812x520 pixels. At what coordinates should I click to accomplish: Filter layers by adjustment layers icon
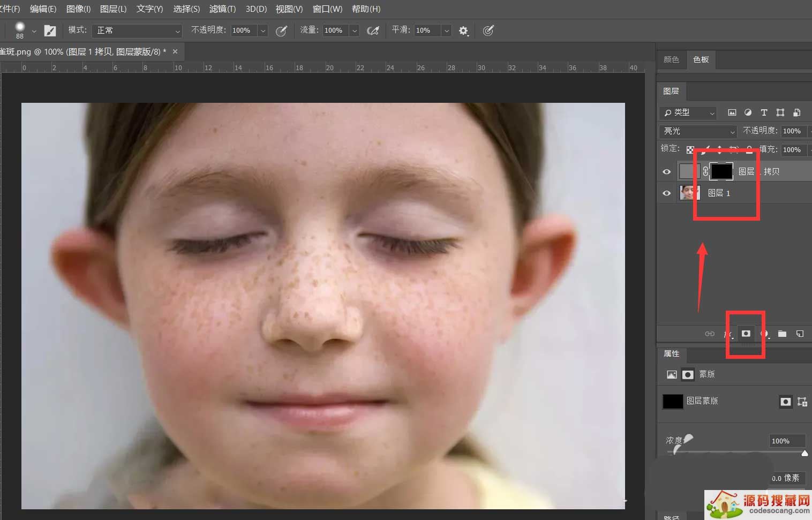[x=748, y=112]
